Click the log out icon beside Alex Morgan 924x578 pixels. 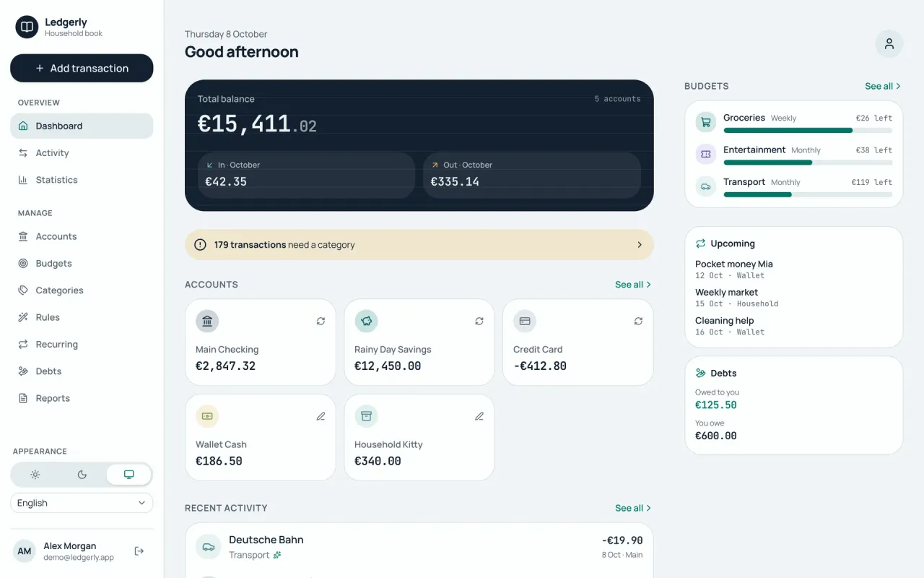click(x=139, y=551)
